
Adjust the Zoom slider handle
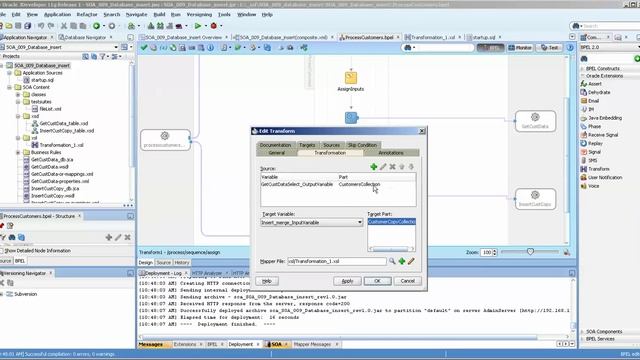(x=530, y=252)
